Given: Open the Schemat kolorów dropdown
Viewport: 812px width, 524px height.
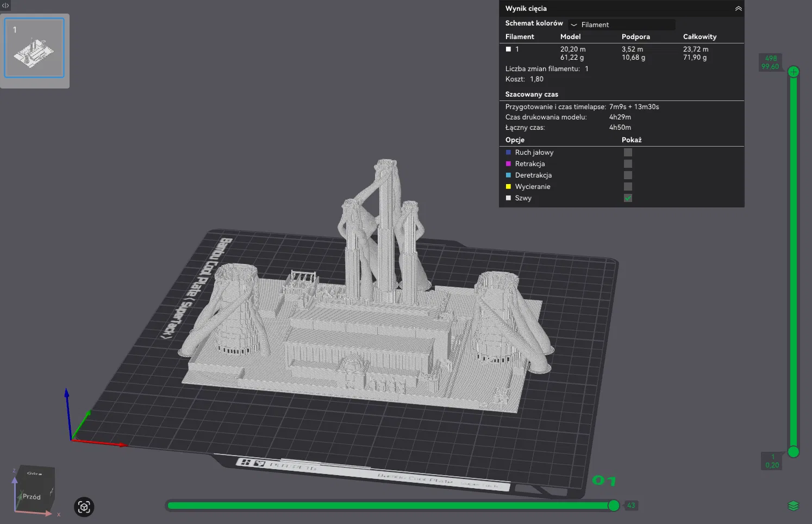Looking at the screenshot, I should [622, 24].
